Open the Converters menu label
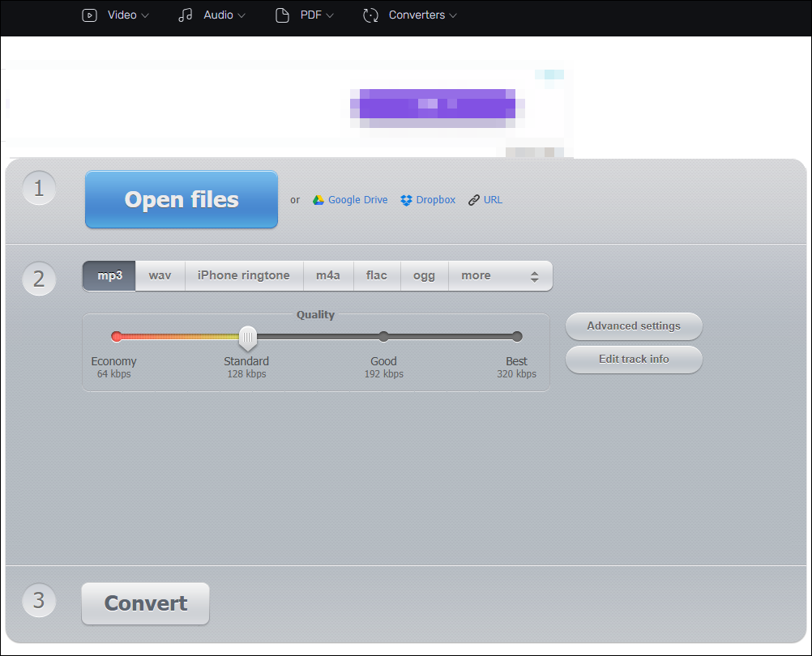Image resolution: width=812 pixels, height=656 pixels. tap(417, 15)
